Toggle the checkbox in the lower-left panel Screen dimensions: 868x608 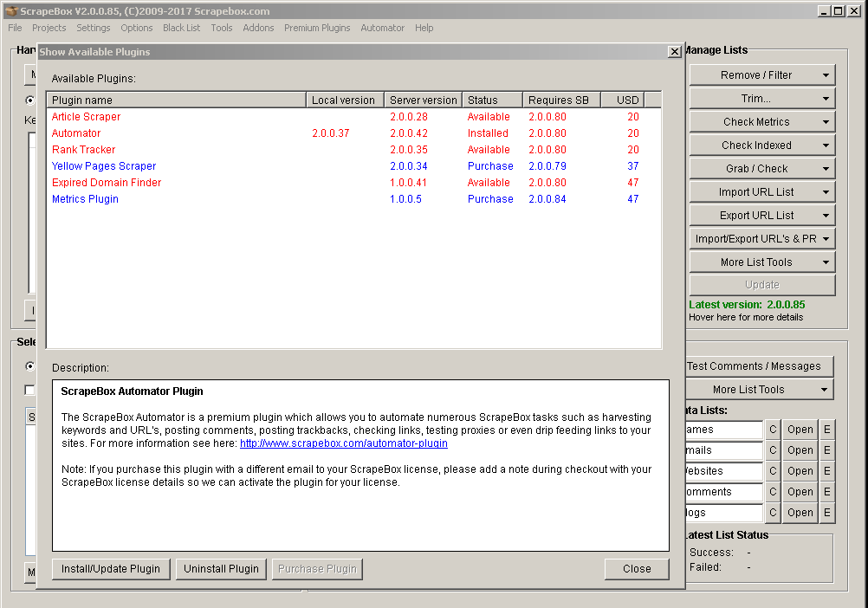[x=30, y=390]
